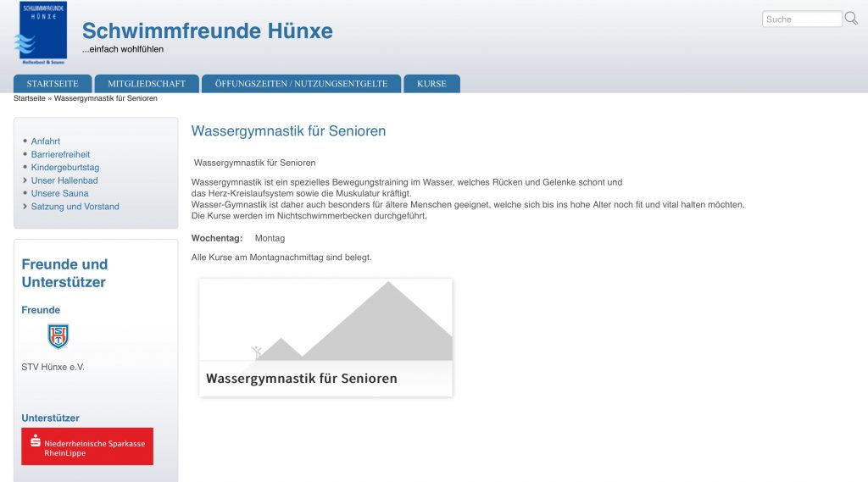Click the Wassergymnastik für Senioren page heading

coord(288,131)
